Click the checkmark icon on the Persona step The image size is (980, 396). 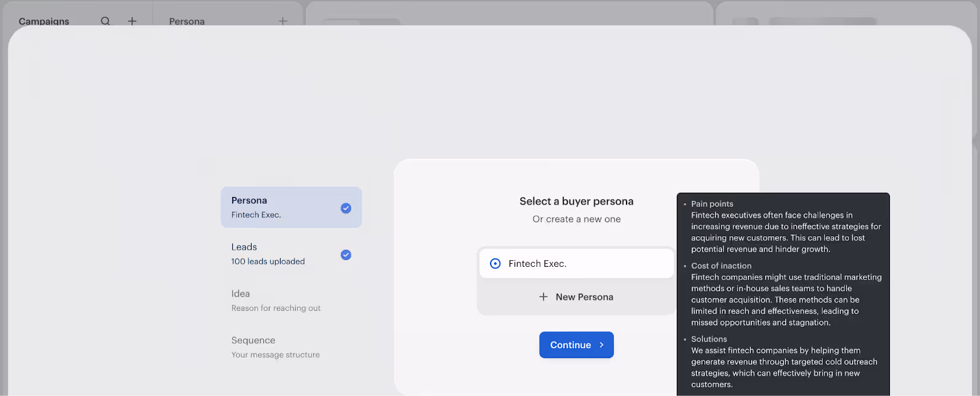[x=346, y=208]
